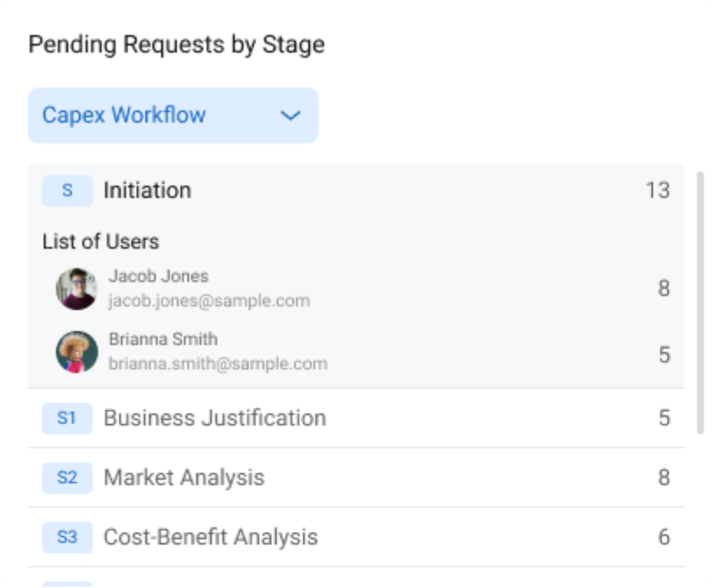Click the jacob.jones@sample.com email address
This screenshot has width=714, height=588.
[208, 301]
